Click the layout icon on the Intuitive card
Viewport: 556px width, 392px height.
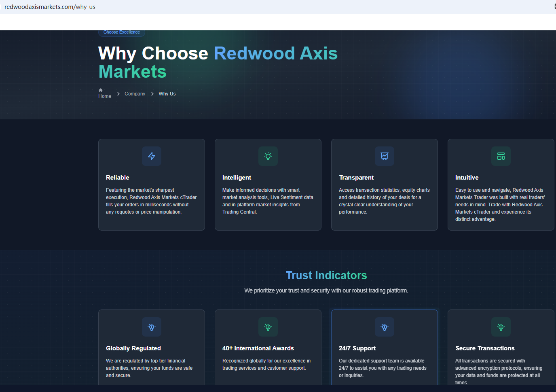(501, 156)
